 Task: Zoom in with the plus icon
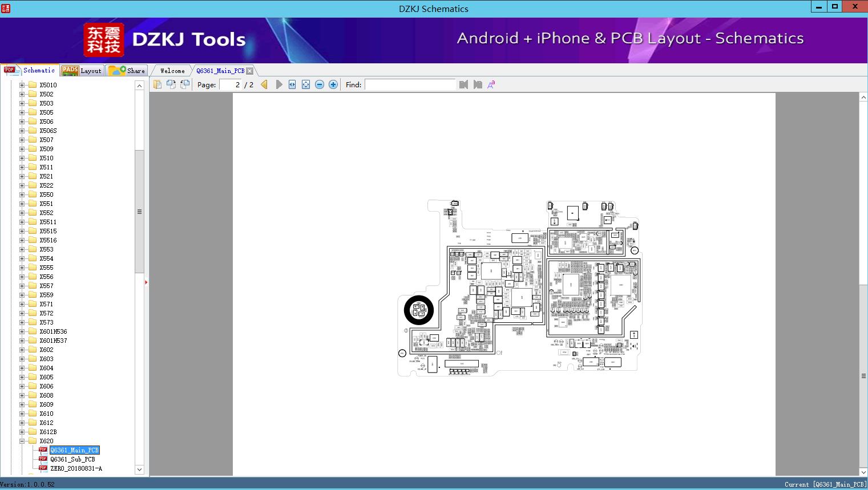point(333,84)
